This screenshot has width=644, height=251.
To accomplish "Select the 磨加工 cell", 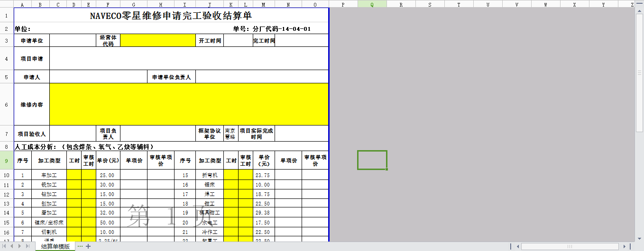I will 49,213.
